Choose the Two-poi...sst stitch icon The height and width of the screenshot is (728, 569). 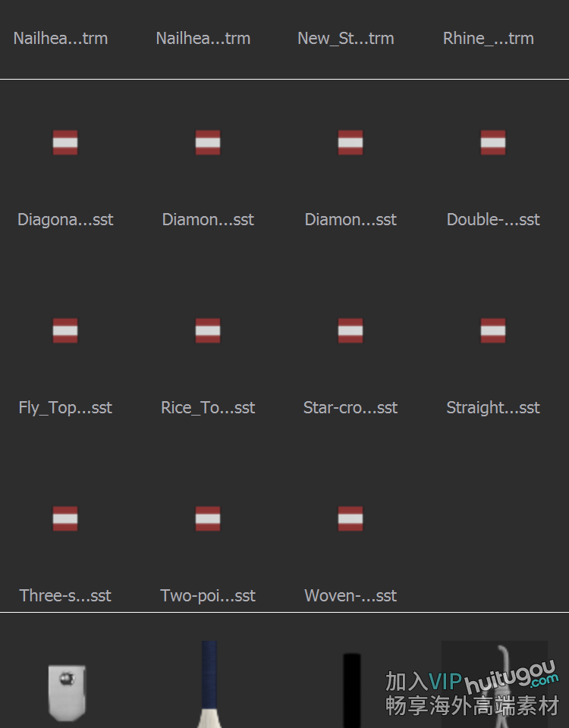tap(208, 519)
